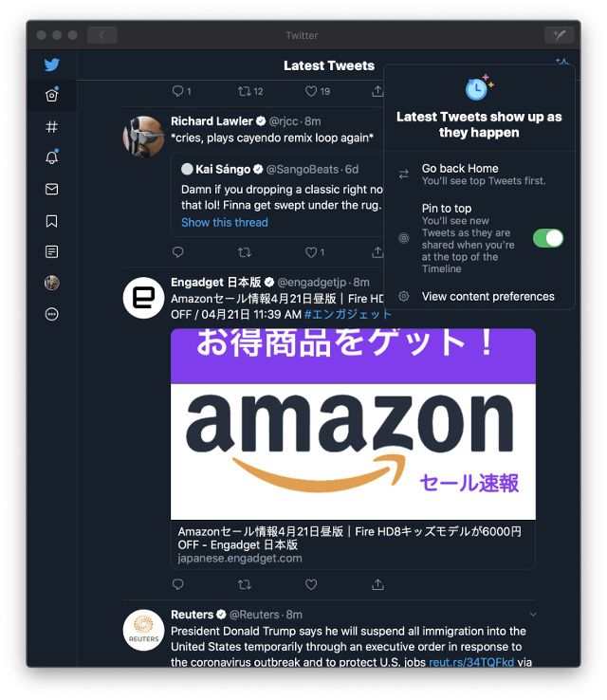Open Bookmarks from the sidebar
607x700 pixels.
pos(52,221)
